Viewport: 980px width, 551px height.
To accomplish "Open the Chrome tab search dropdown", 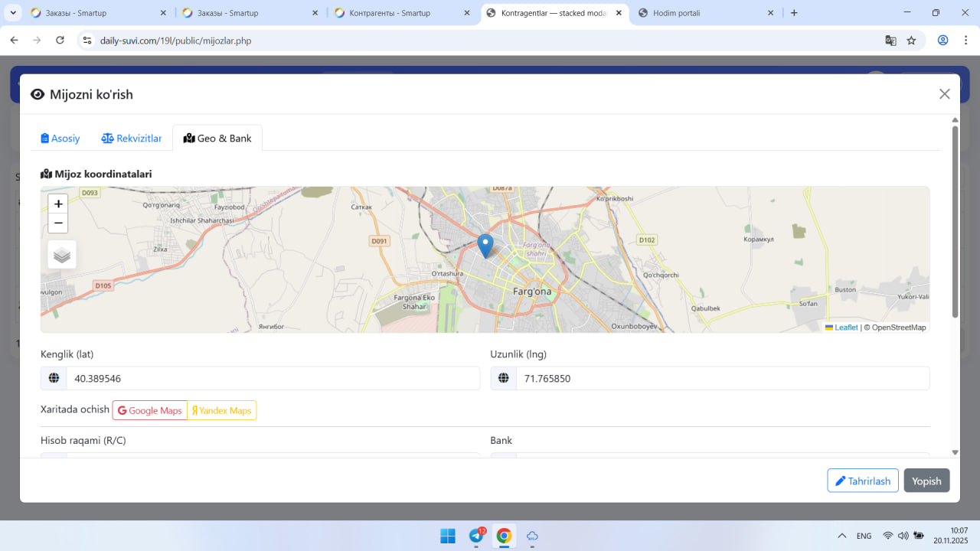I will click(x=13, y=13).
